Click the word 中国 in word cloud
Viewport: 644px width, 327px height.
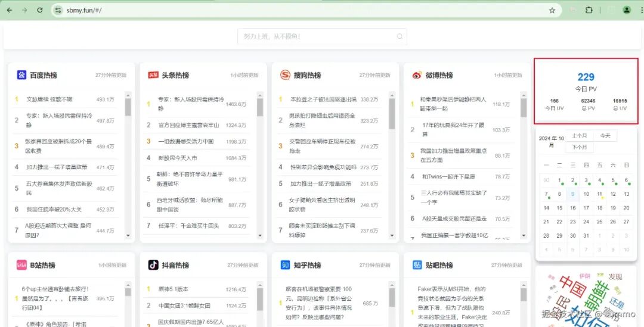click(572, 286)
